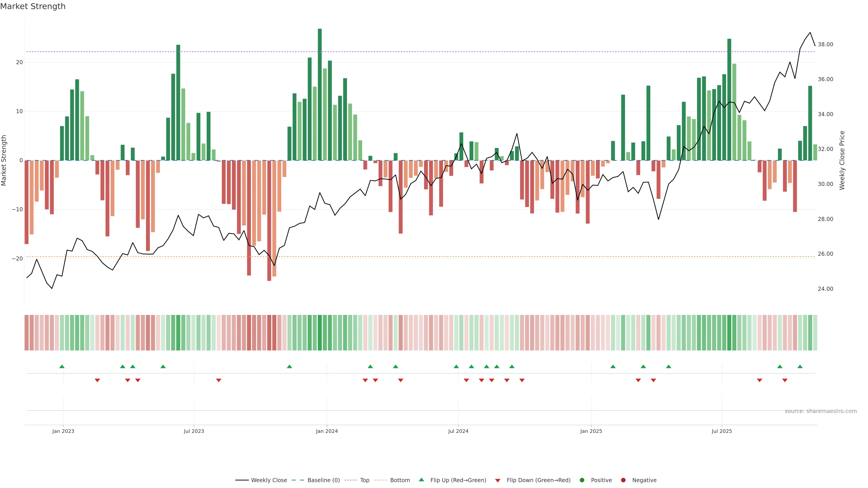This screenshot has height=488, width=868.
Task: Click the first red flip-down triangle marker
Action: click(x=97, y=380)
